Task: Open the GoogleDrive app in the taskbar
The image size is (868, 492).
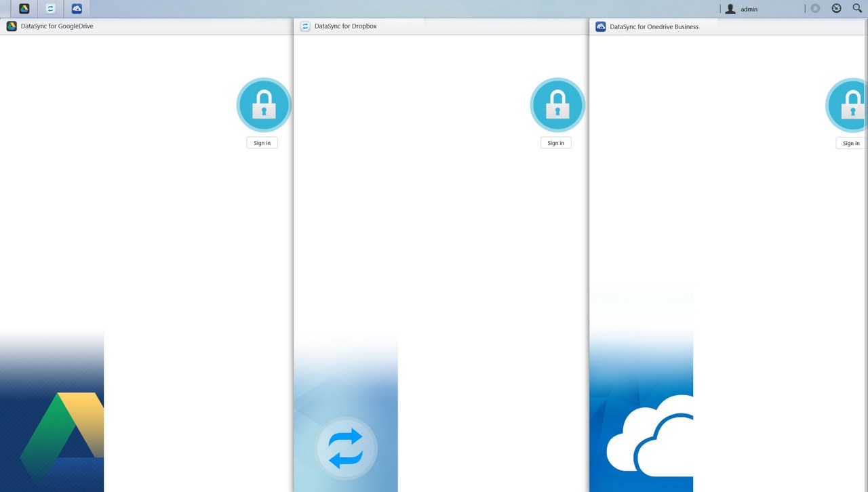Action: [24, 9]
